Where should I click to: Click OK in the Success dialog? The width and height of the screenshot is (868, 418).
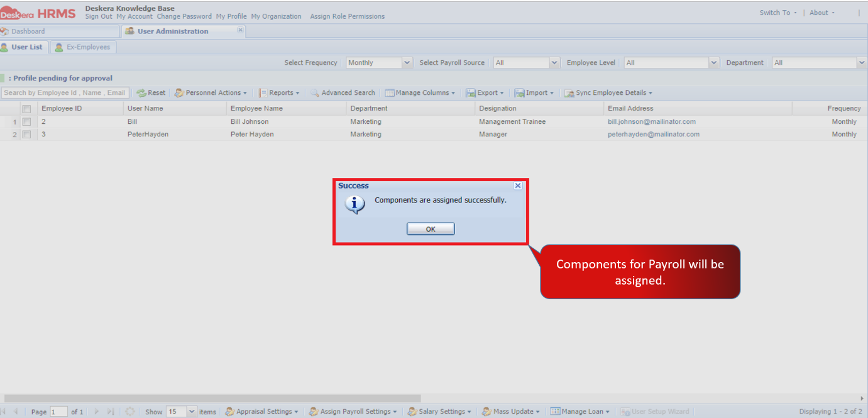[x=431, y=229]
